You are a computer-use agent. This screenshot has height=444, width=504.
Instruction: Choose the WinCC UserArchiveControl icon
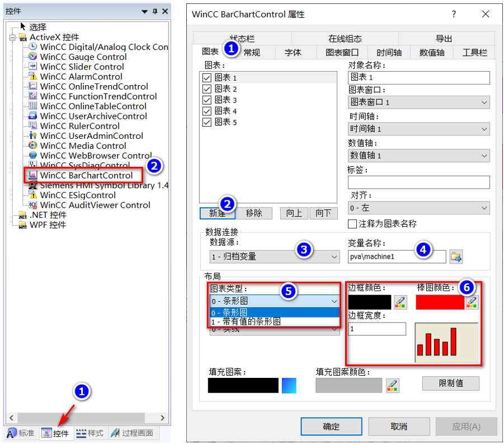tap(33, 116)
